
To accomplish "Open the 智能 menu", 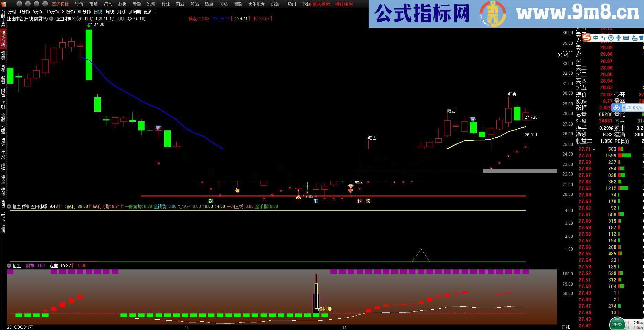I will click(238, 4).
